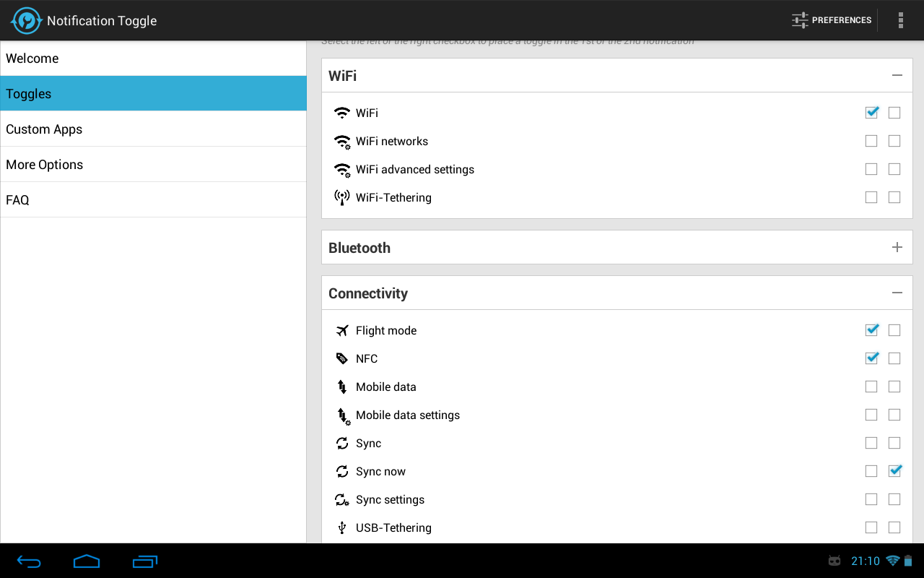Tap the Home navigation button
The image size is (924, 578).
click(87, 561)
